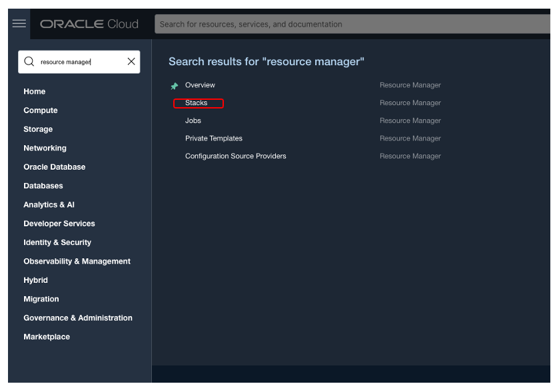Open Analytics & AI category
This screenshot has width=559, height=392.
[49, 205]
